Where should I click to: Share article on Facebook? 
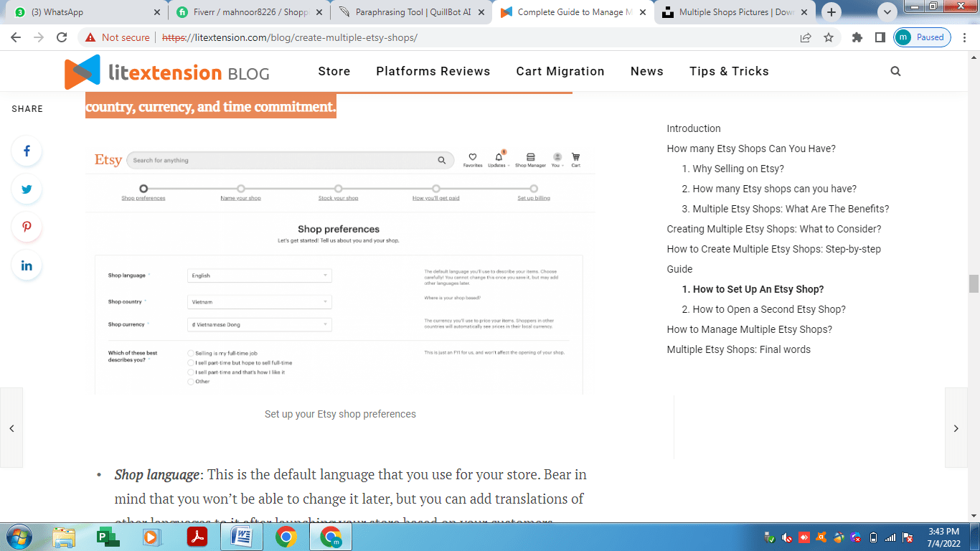pos(27,151)
